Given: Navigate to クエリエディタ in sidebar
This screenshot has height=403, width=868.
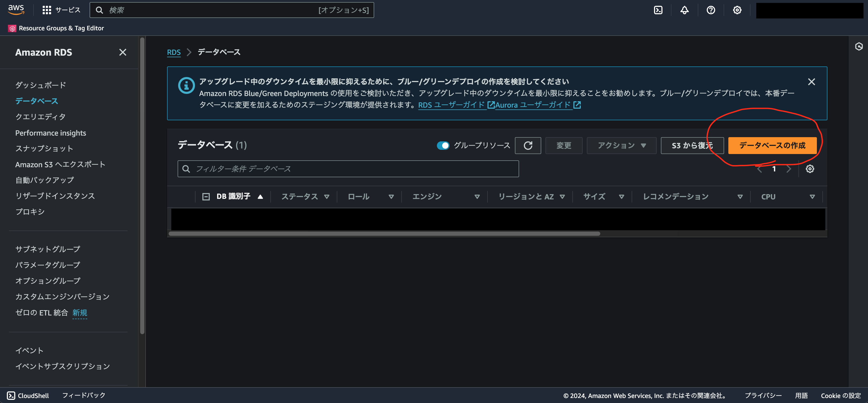Looking at the screenshot, I should [40, 117].
